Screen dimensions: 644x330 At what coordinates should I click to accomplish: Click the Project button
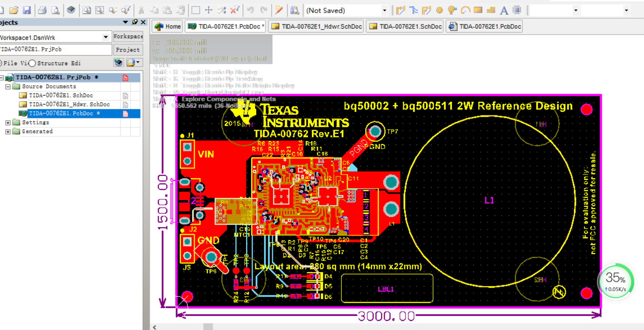click(128, 49)
